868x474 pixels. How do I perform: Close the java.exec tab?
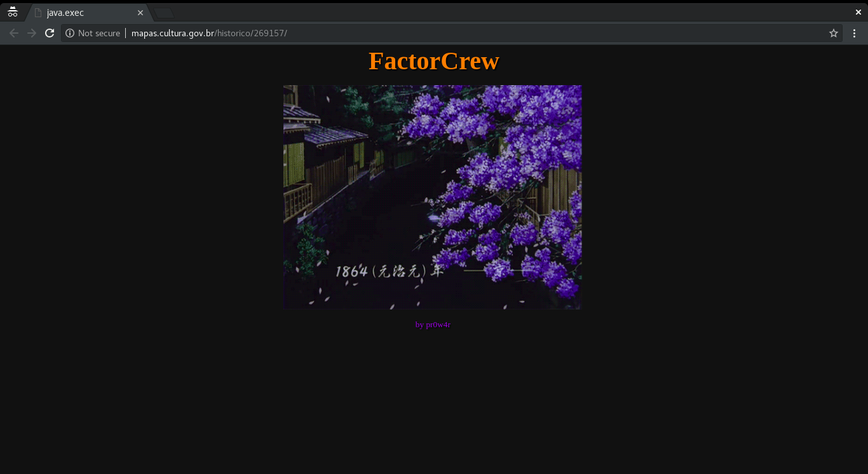click(140, 13)
